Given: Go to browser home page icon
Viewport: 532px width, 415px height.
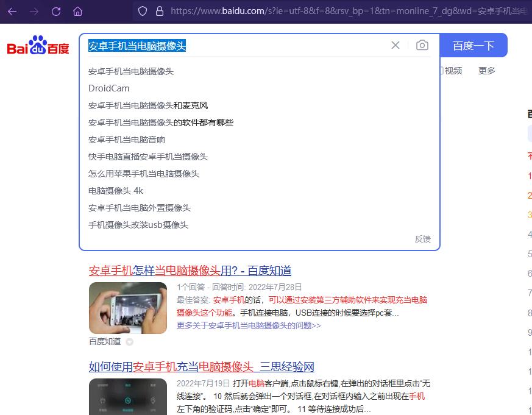Looking at the screenshot, I should coord(77,12).
